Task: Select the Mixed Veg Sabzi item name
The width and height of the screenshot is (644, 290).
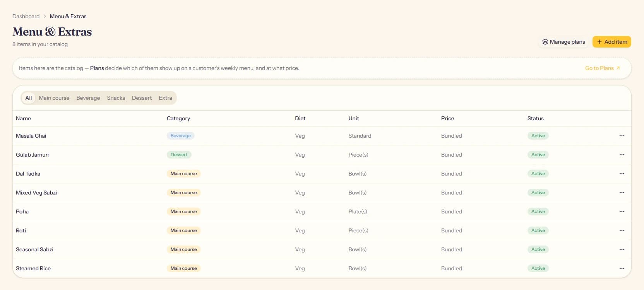Action: (36, 193)
